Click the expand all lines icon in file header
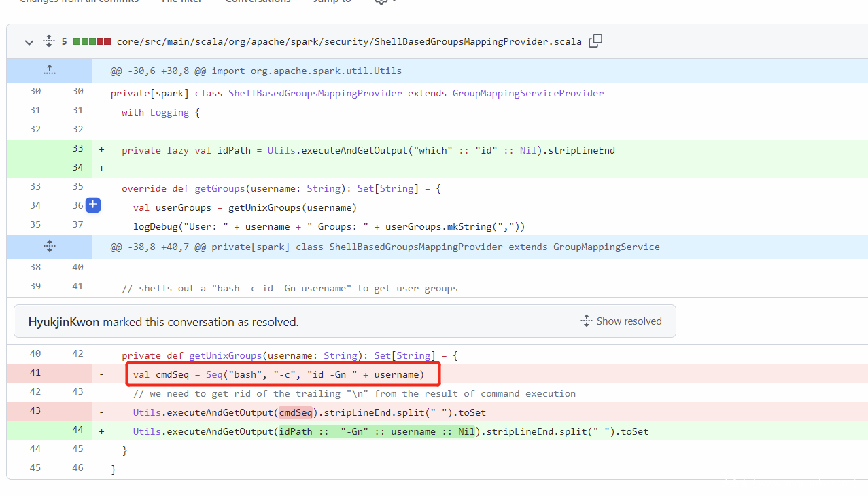 (x=48, y=41)
